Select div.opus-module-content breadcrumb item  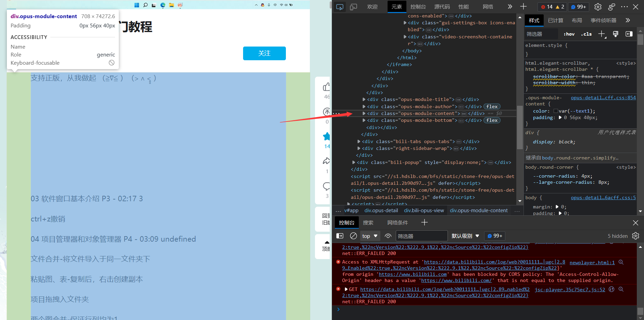pos(479,210)
